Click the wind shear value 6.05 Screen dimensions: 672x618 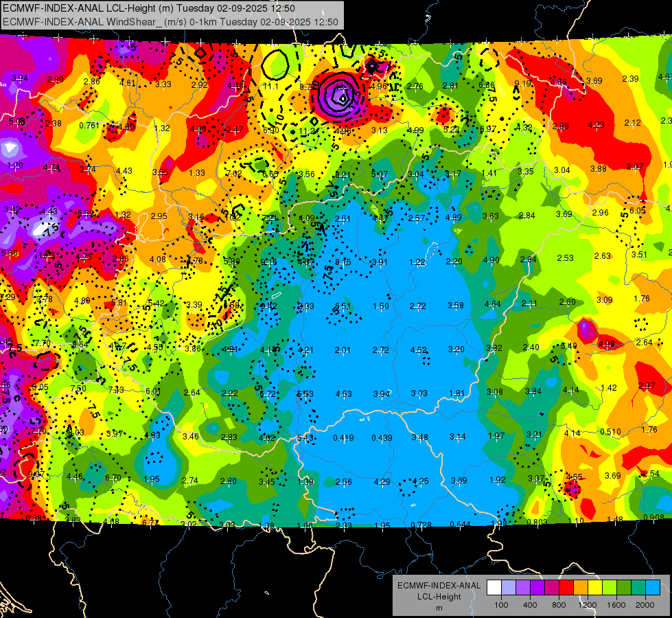pyautogui.click(x=638, y=210)
